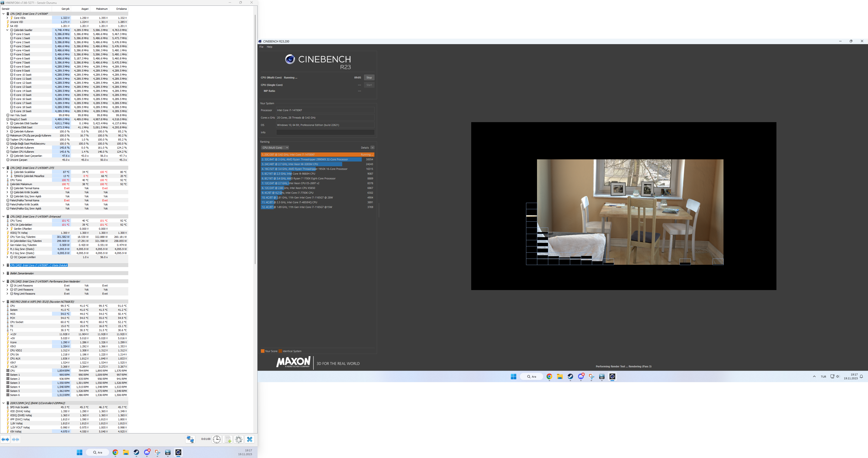Close sensors with HWiNFO's blue X icon
This screenshot has width=868, height=458.
point(250,439)
